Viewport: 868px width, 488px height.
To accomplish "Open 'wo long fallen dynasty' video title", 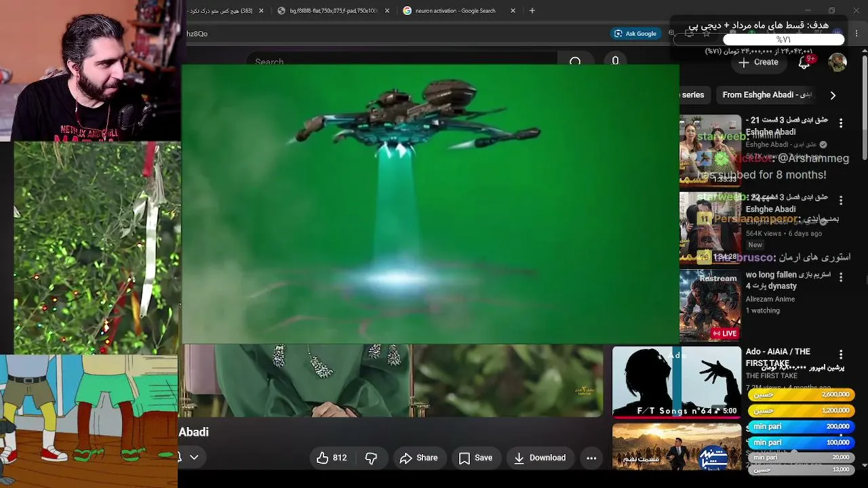I will 789,281.
